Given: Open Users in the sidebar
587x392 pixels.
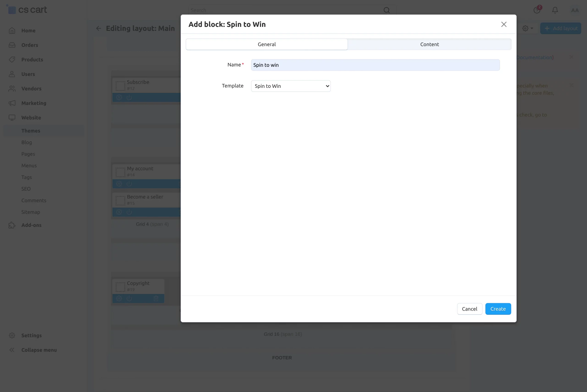Looking at the screenshot, I should (x=28, y=74).
